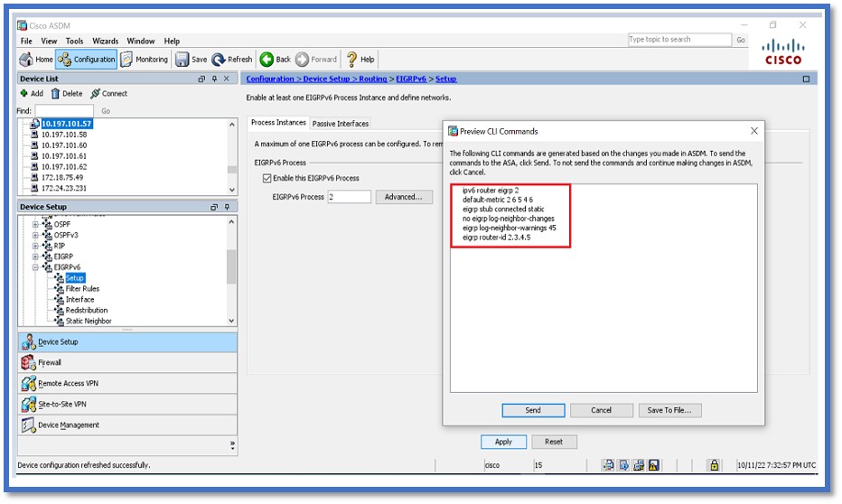Select Setup under EIGRPv6
The image size is (842, 504).
(75, 278)
